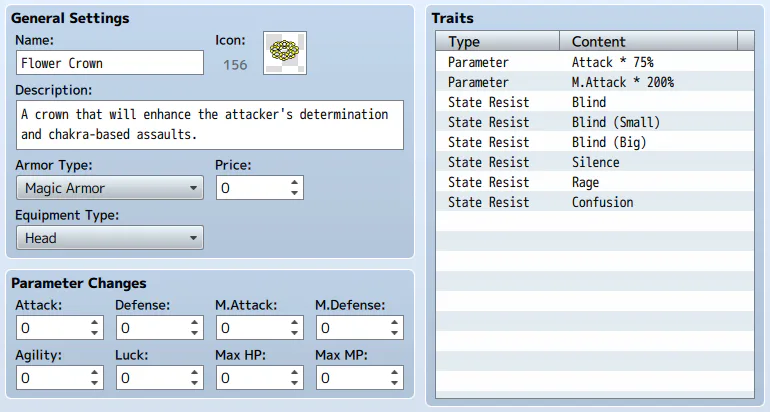Decrease the Luck parameter value
This screenshot has width=770, height=412.
tap(194, 383)
